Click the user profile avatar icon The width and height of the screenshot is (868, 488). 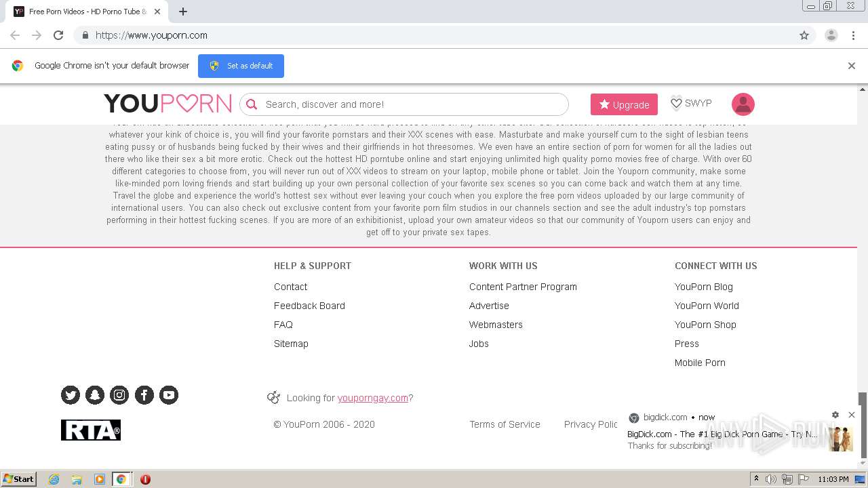743,104
